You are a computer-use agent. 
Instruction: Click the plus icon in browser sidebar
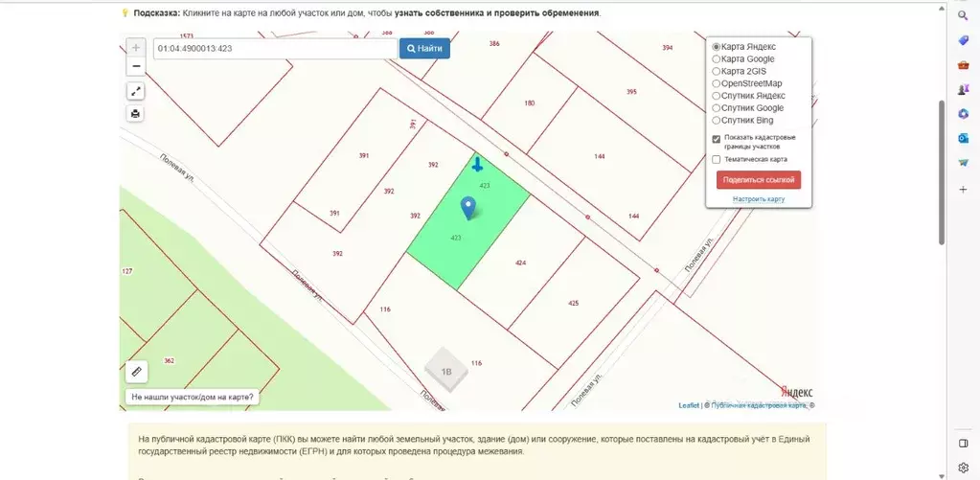pyautogui.click(x=963, y=189)
